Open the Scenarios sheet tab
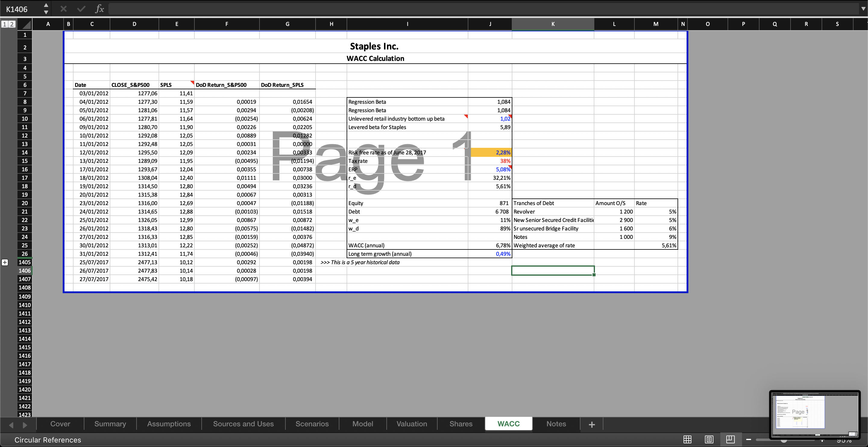This screenshot has height=447, width=868. 312,424
